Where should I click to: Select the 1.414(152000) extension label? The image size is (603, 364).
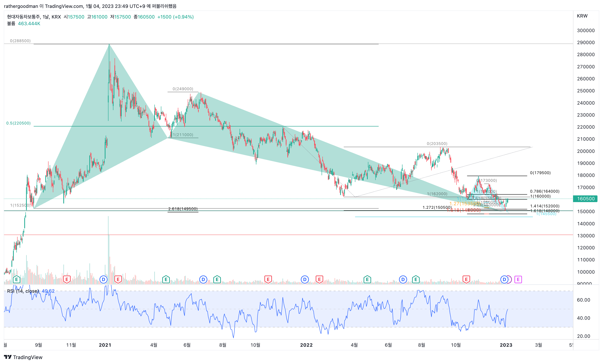click(545, 206)
